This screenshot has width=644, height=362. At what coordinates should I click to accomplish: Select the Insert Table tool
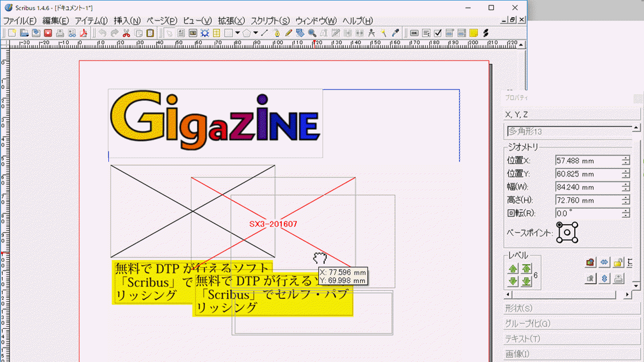pos(216,33)
